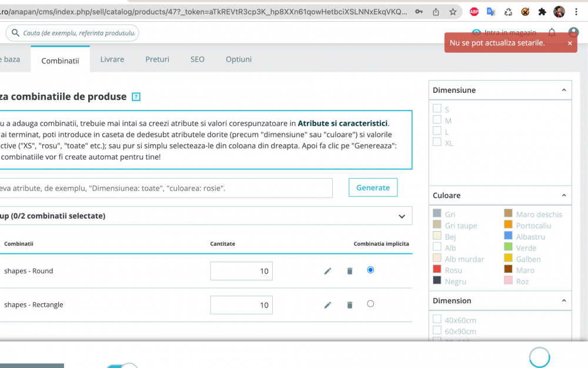The image size is (588, 368).
Task: Delete shapes - Rectangle using the trash icon
Action: [x=350, y=305]
